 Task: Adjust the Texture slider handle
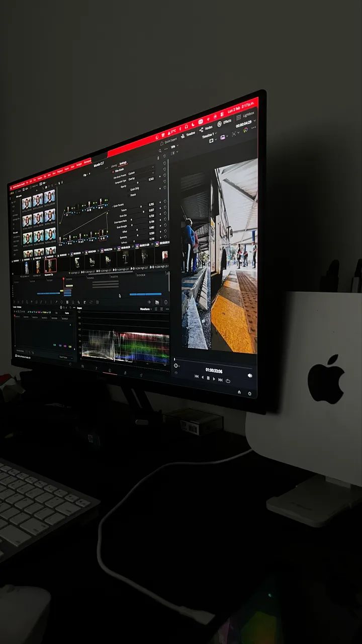(x=141, y=206)
